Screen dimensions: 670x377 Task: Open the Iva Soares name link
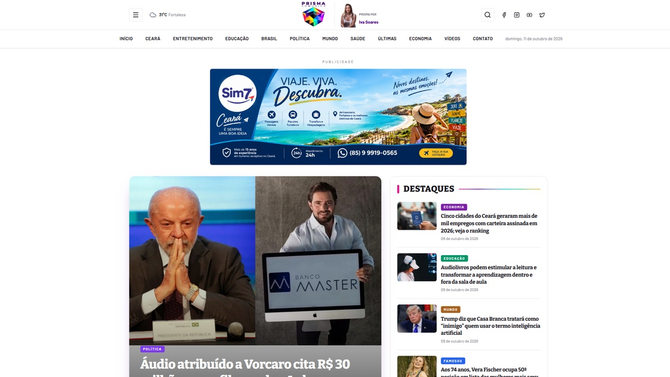tap(368, 22)
